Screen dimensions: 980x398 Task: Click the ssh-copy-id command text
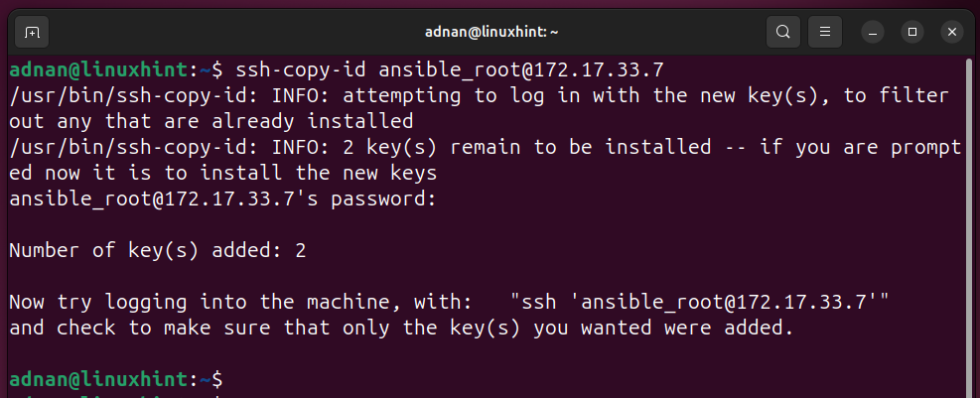tap(449, 69)
